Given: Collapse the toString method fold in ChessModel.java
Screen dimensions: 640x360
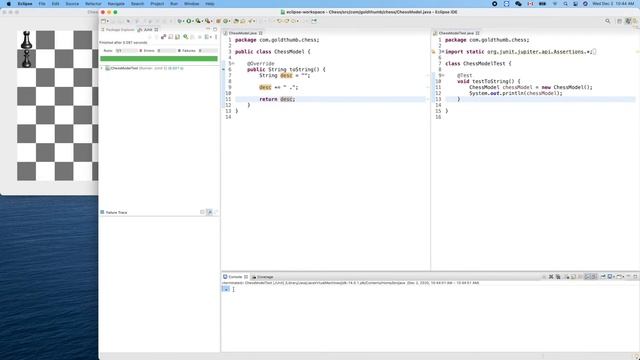Looking at the screenshot, I should 233,64.
